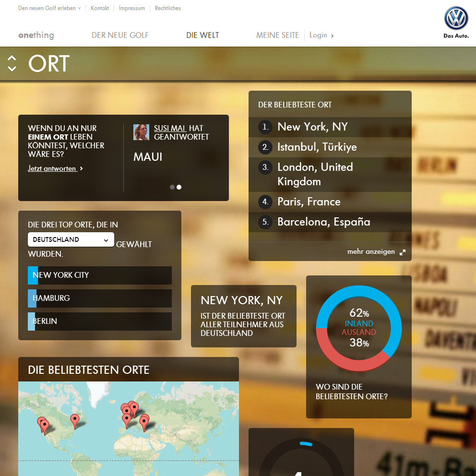The image size is (476, 476).
Task: Click the HAMBURG bar
Action: pyautogui.click(x=100, y=298)
